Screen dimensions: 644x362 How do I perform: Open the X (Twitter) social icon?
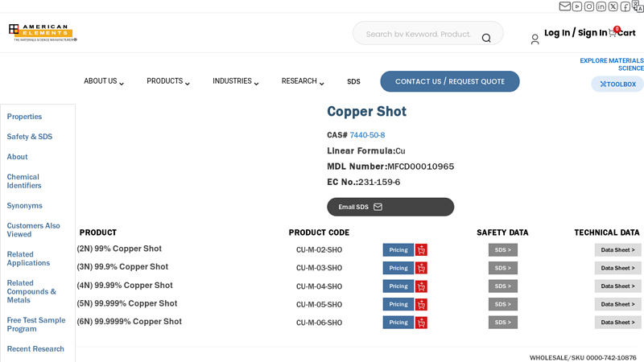point(613,6)
